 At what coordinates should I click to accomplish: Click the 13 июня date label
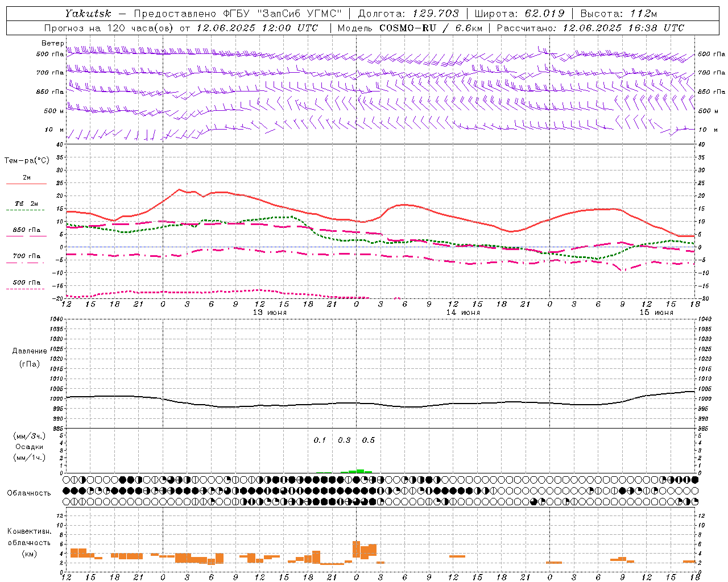coord(270,313)
